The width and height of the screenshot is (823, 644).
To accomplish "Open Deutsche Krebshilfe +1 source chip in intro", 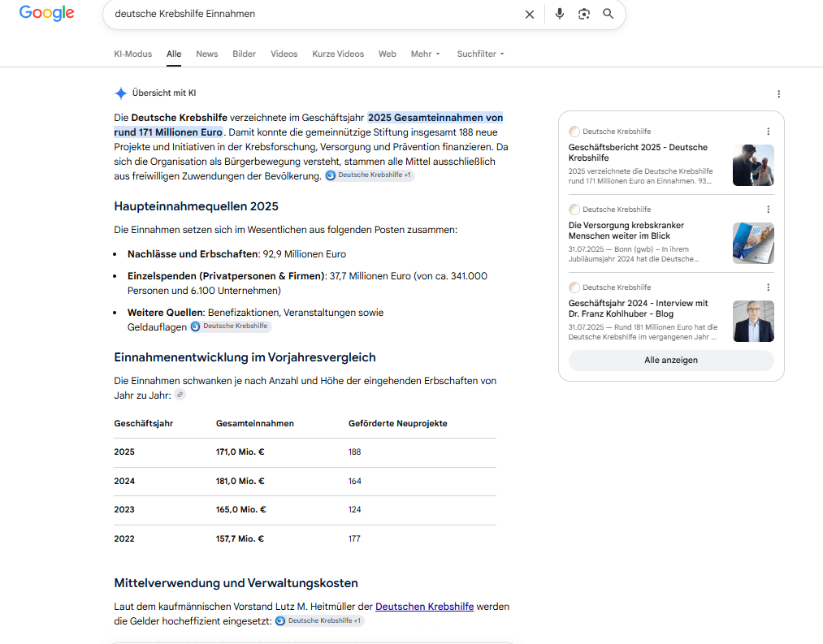I will coord(370,175).
